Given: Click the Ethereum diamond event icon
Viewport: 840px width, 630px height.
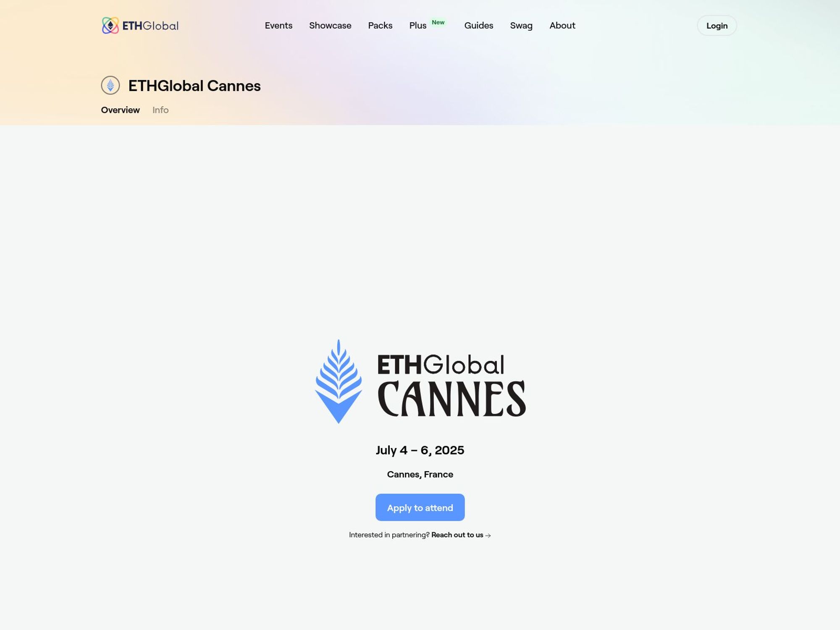Looking at the screenshot, I should coord(110,85).
